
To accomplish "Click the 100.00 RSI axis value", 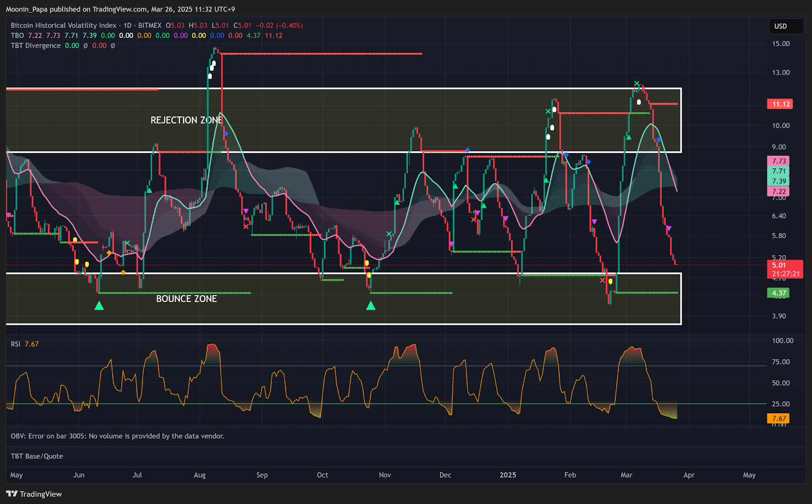I will point(783,341).
